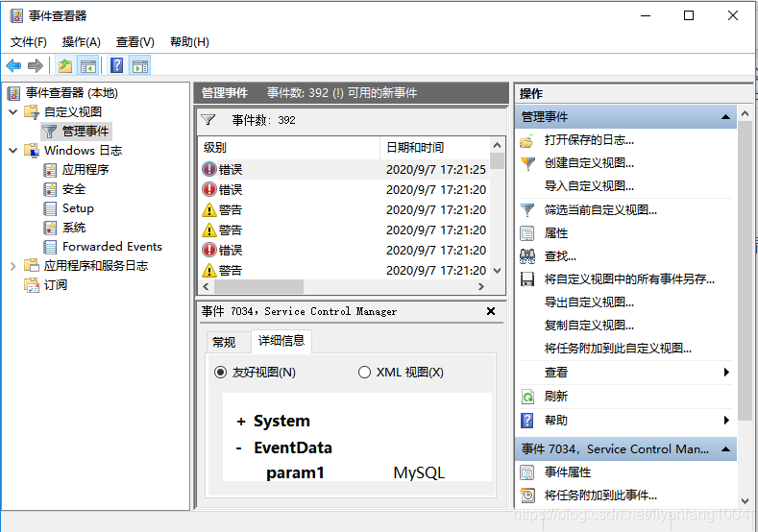The width and height of the screenshot is (758, 532).
Task: Click 筛选当前自定义视图... action
Action: tap(600, 210)
